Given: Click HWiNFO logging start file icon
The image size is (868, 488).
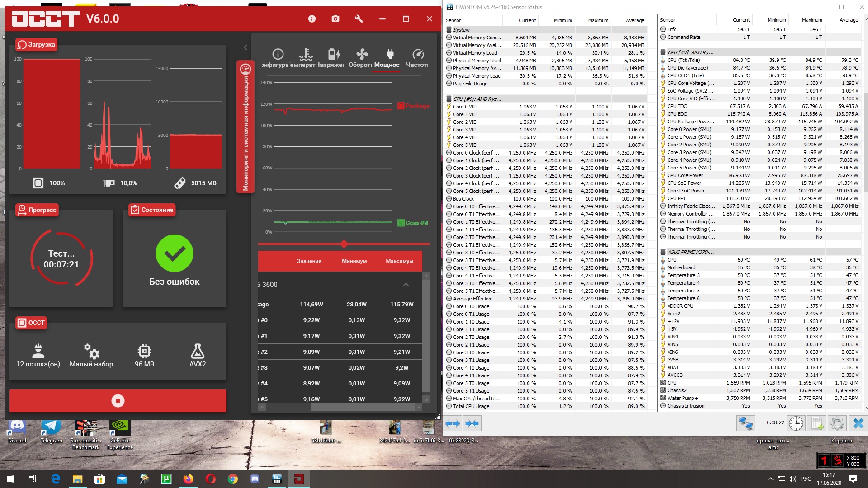Looking at the screenshot, I should tap(817, 423).
